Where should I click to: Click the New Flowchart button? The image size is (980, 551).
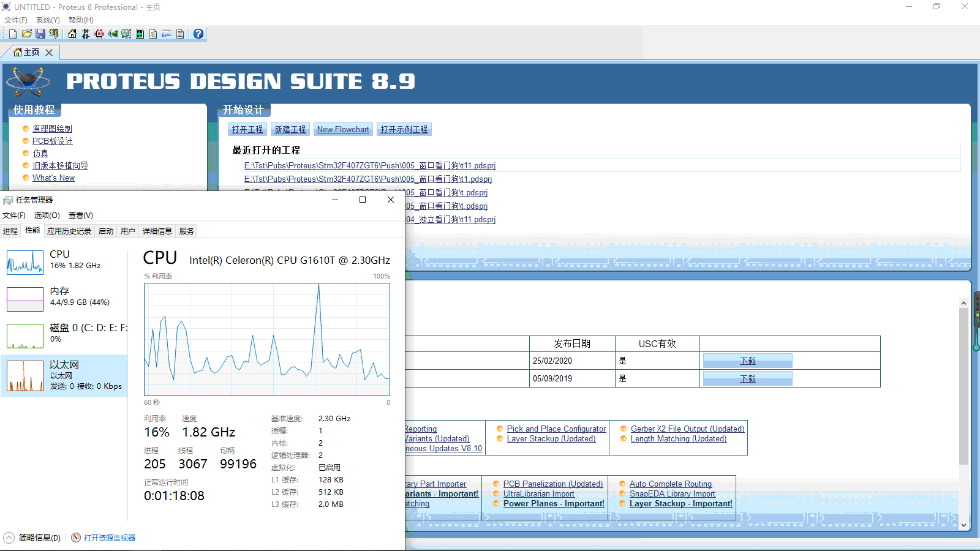pyautogui.click(x=343, y=130)
